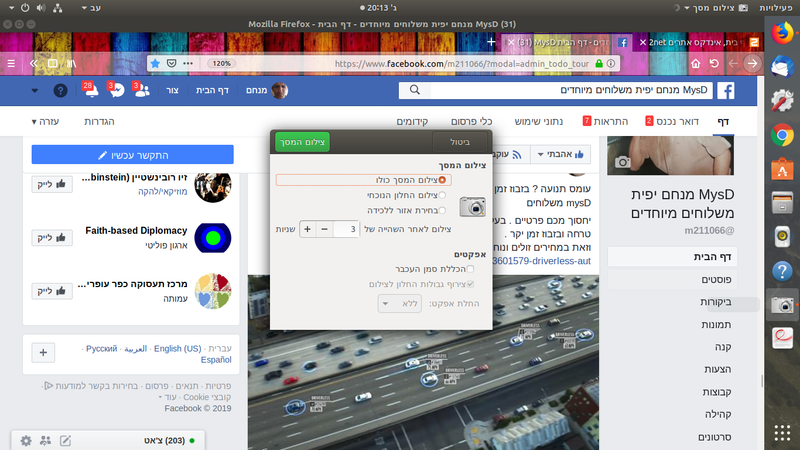Open Promotions (קידומים) tab
Image resolution: width=800 pixels, height=450 pixels.
412,121
